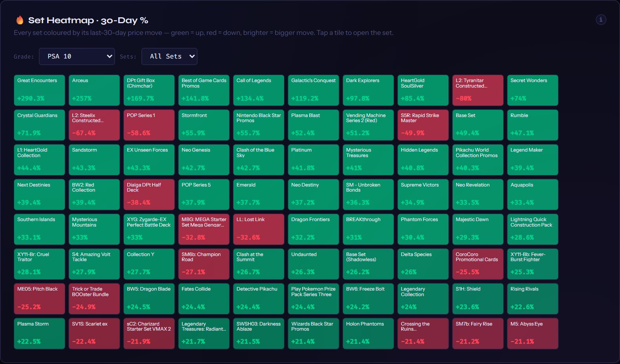Select the Undaunted set tile
This screenshot has height=364, width=620.
[314, 264]
